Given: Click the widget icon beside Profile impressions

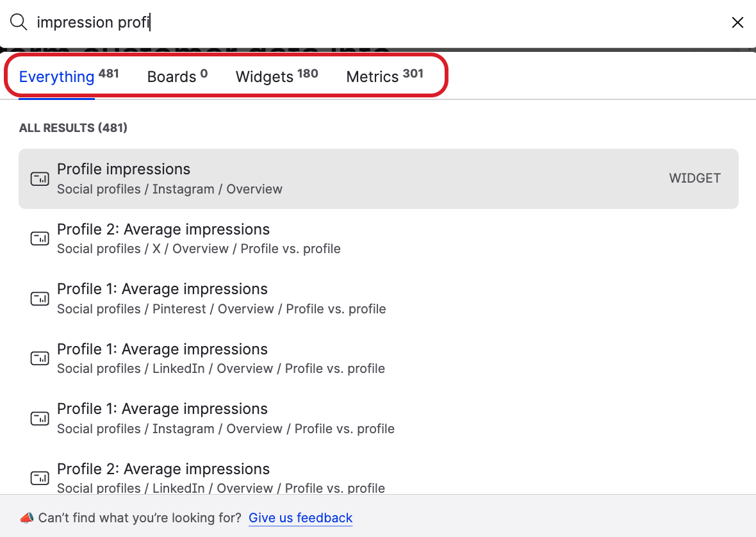Looking at the screenshot, I should point(39,179).
